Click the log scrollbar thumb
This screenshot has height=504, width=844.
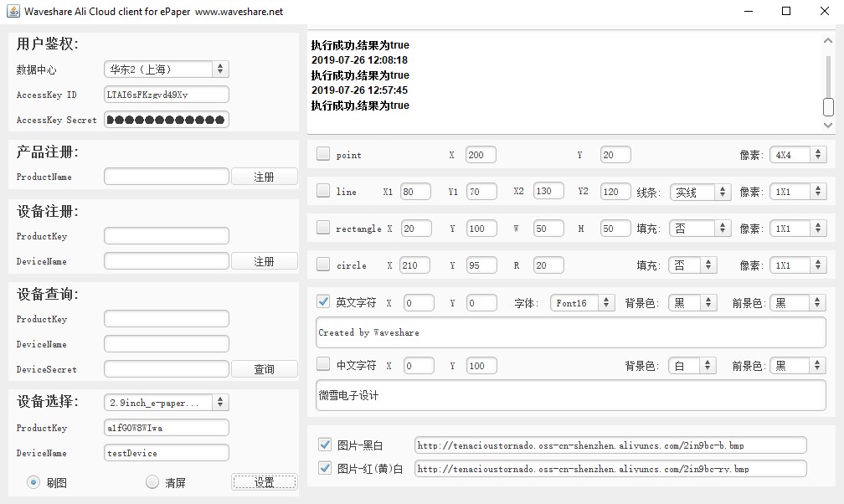click(828, 106)
